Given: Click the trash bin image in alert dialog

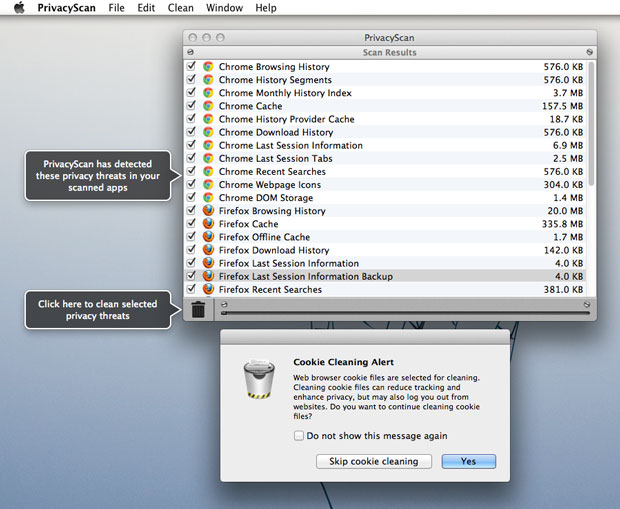Looking at the screenshot, I should tap(259, 379).
